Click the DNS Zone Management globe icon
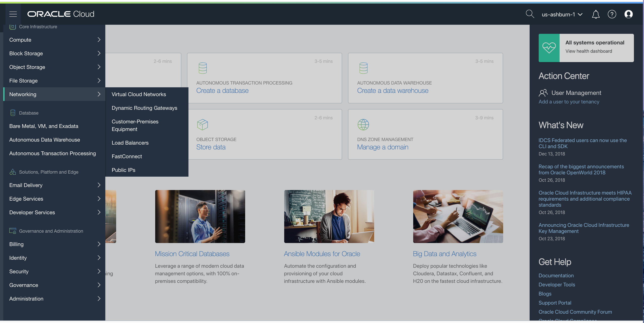Image resolution: width=644 pixels, height=323 pixels. pyautogui.click(x=363, y=124)
